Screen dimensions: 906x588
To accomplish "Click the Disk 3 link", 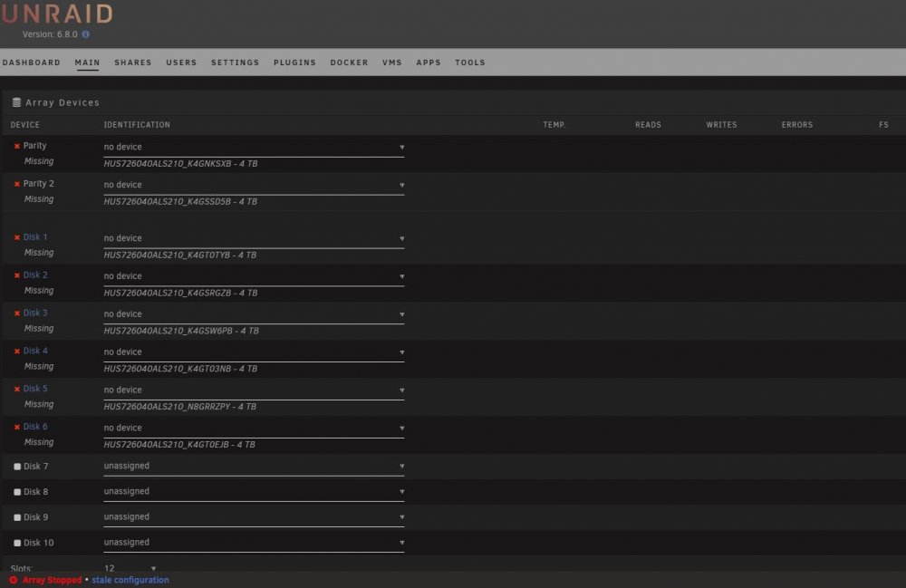I will coord(35,313).
